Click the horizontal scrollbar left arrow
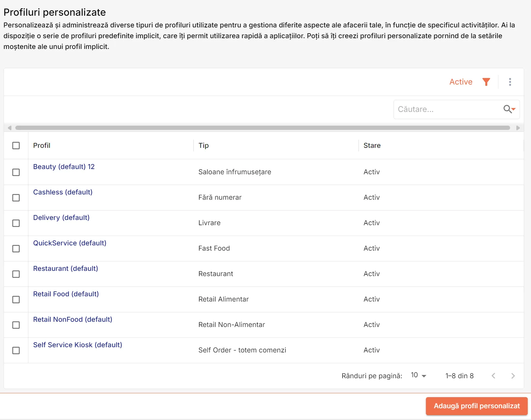531x420 pixels. pos(9,128)
